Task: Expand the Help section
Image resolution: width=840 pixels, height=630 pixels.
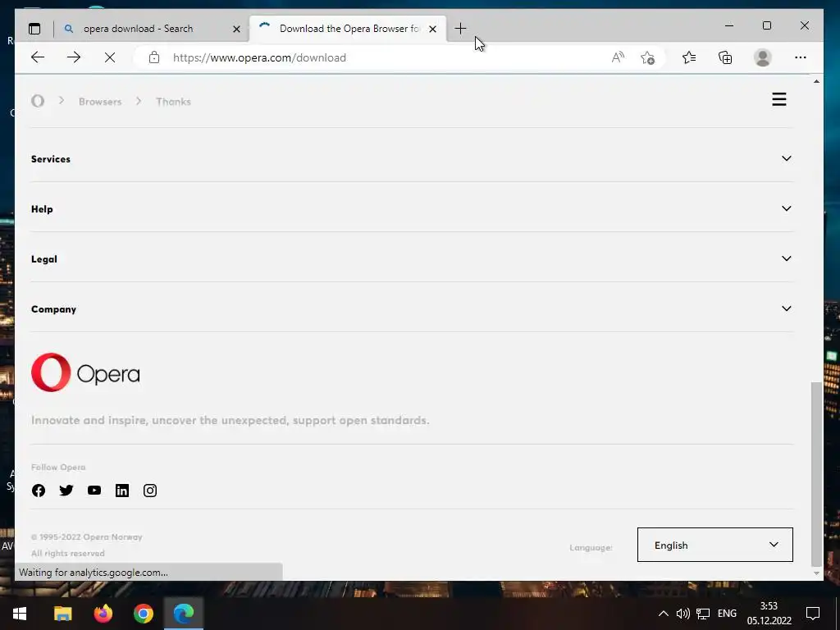Action: point(412,208)
